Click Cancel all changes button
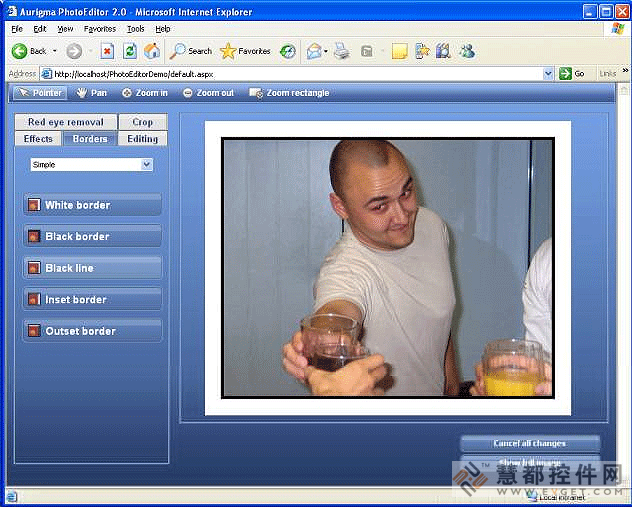This screenshot has width=632, height=507. click(x=530, y=443)
